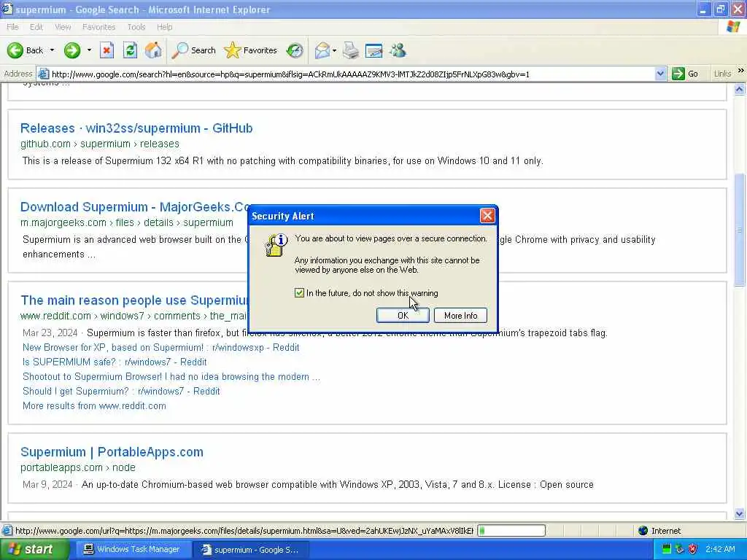Open the Back history dropdown arrow

52,50
